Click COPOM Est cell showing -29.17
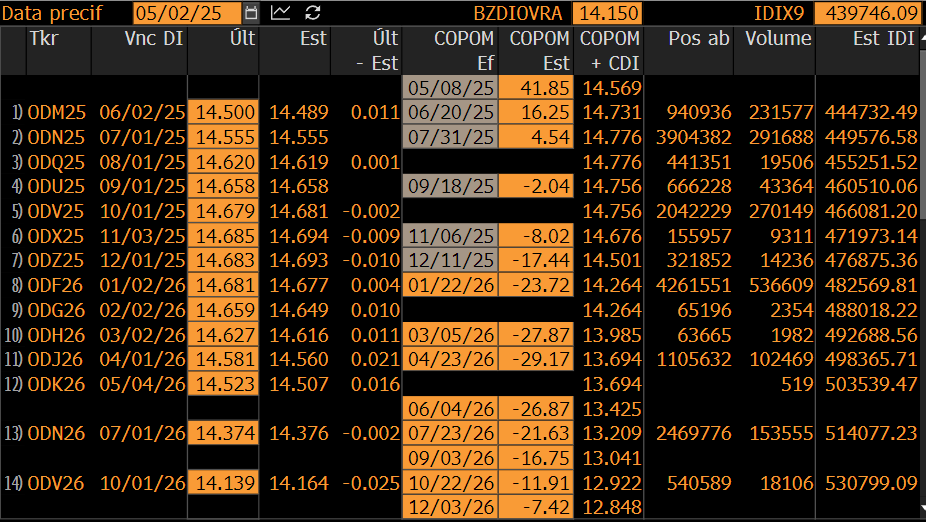The image size is (926, 522). point(536,359)
